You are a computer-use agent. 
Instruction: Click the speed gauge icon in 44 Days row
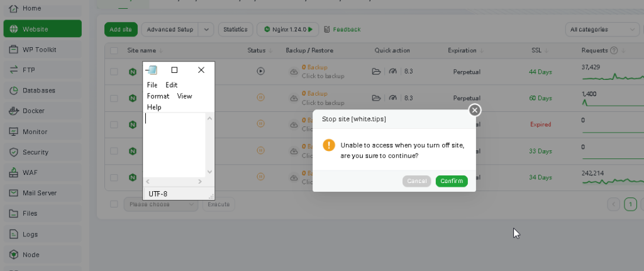click(x=393, y=72)
